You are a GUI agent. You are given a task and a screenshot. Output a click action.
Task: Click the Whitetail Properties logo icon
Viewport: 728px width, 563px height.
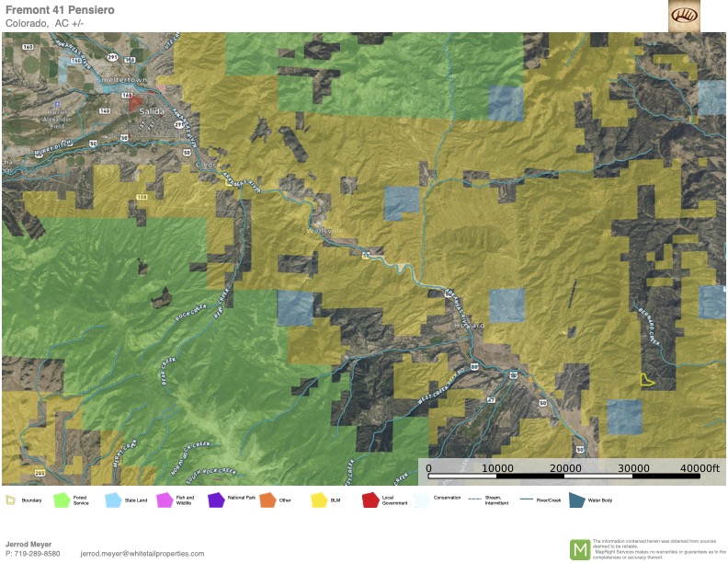(x=684, y=16)
